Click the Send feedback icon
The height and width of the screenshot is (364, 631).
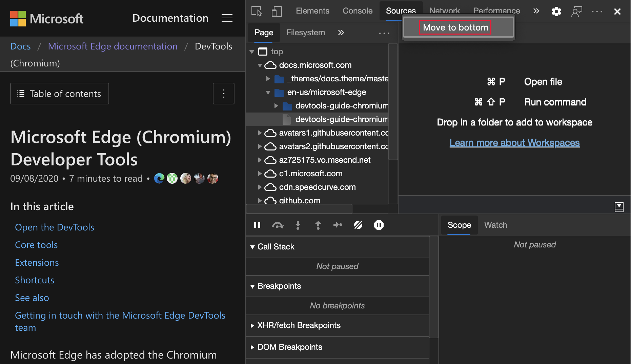(577, 11)
